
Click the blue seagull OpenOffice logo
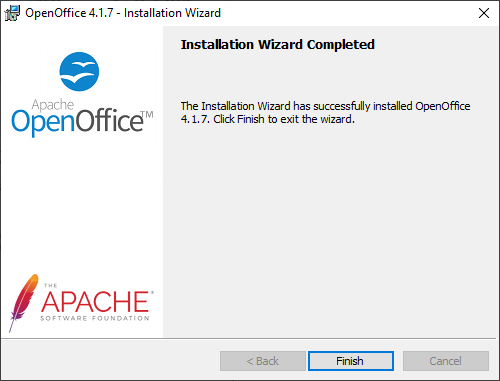point(79,71)
